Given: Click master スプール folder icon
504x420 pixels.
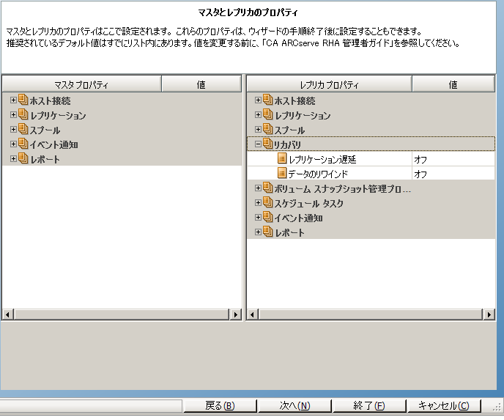Looking at the screenshot, I should point(23,129).
